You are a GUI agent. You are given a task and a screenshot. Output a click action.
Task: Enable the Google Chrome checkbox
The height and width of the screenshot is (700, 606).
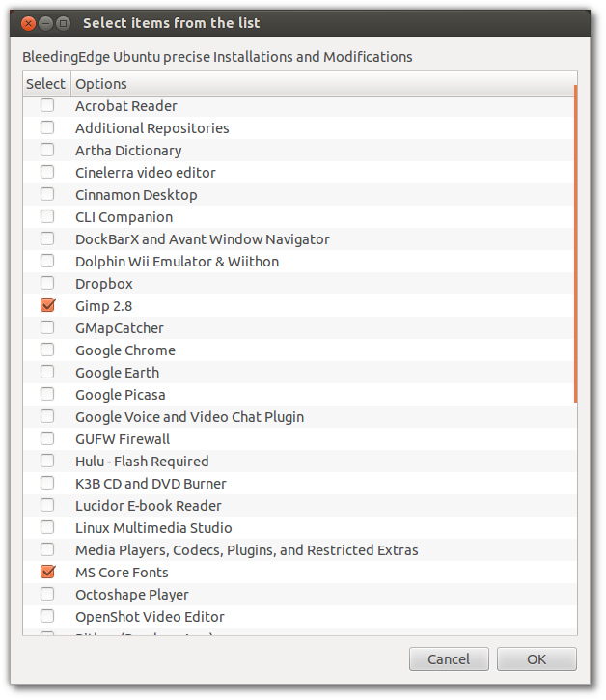(x=47, y=350)
